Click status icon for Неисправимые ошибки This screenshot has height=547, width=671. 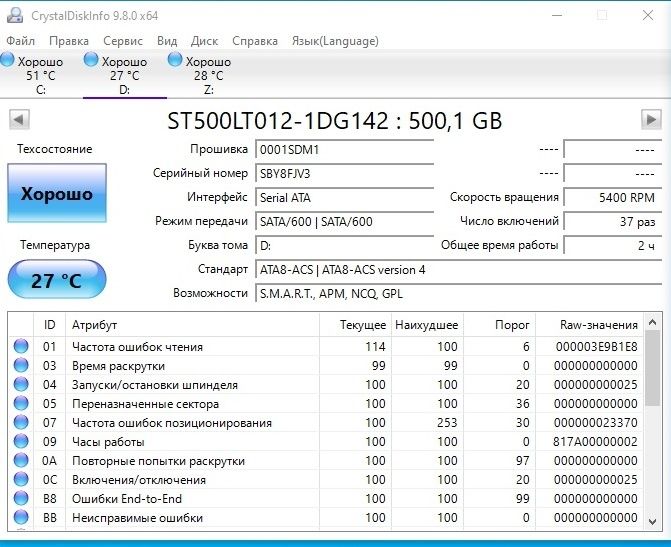21,517
